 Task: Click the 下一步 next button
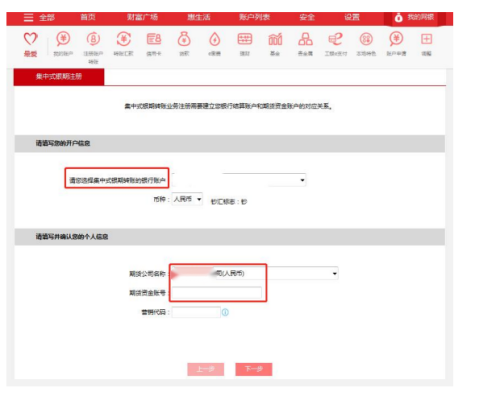[x=254, y=369]
